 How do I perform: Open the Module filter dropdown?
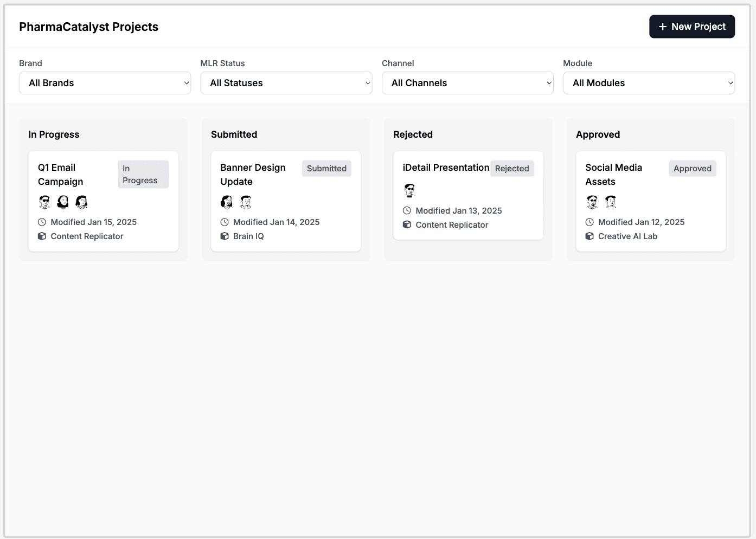click(x=649, y=83)
